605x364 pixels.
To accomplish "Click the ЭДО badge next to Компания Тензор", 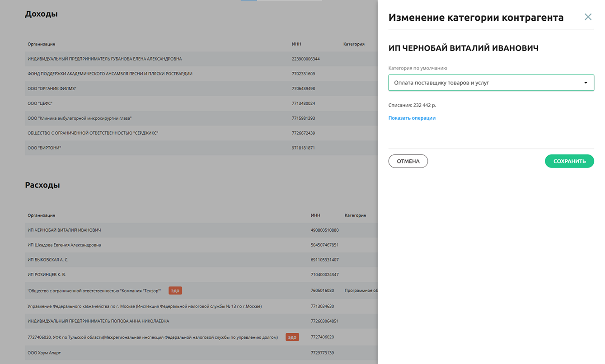I will [x=175, y=290].
